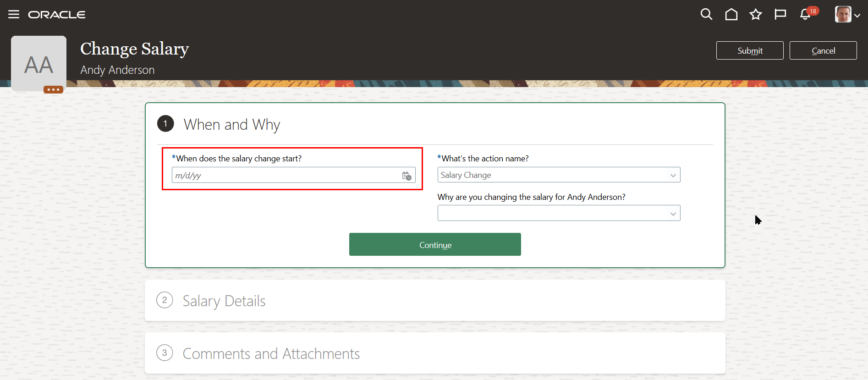868x380 pixels.
Task: Click the green Continue button
Action: [435, 244]
